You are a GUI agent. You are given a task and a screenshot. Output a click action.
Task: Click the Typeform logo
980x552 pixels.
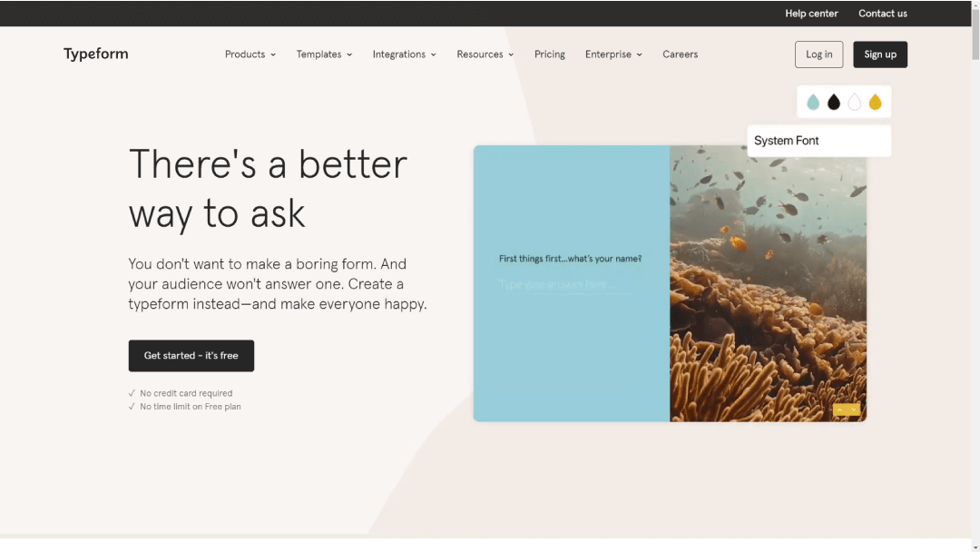click(x=95, y=54)
